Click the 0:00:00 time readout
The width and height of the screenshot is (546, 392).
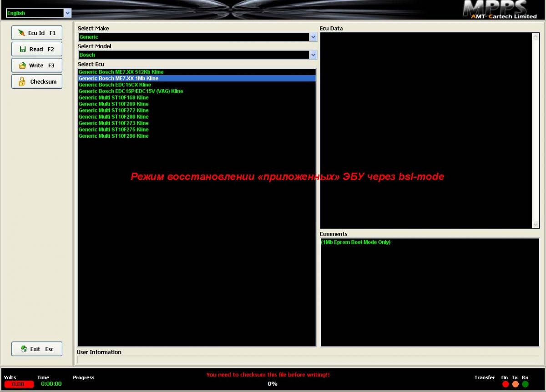coord(51,384)
